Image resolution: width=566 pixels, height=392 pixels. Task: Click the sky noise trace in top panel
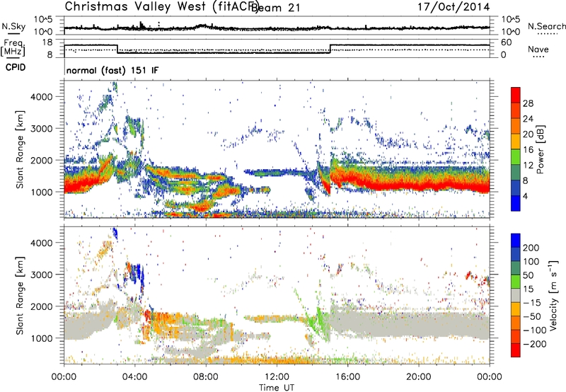click(x=277, y=28)
